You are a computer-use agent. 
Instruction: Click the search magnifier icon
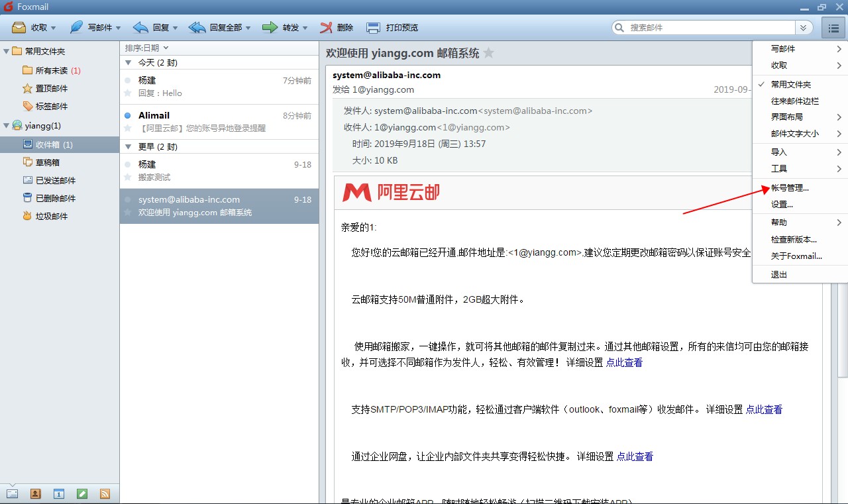pyautogui.click(x=619, y=27)
